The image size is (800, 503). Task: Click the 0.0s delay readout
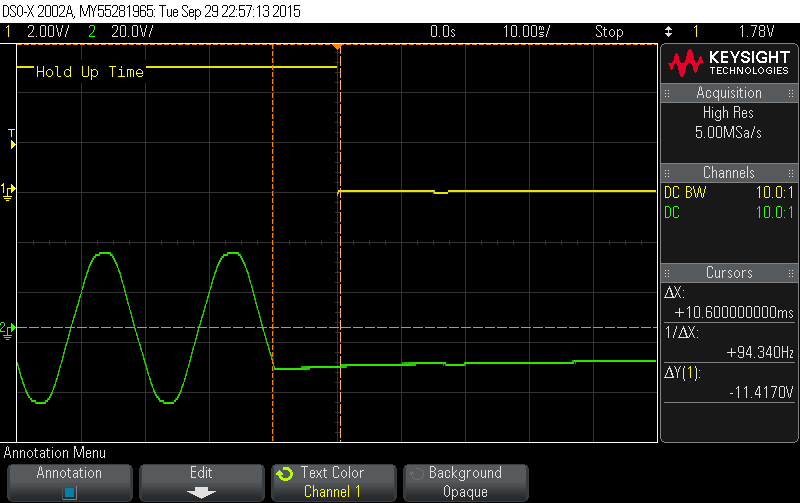[442, 32]
